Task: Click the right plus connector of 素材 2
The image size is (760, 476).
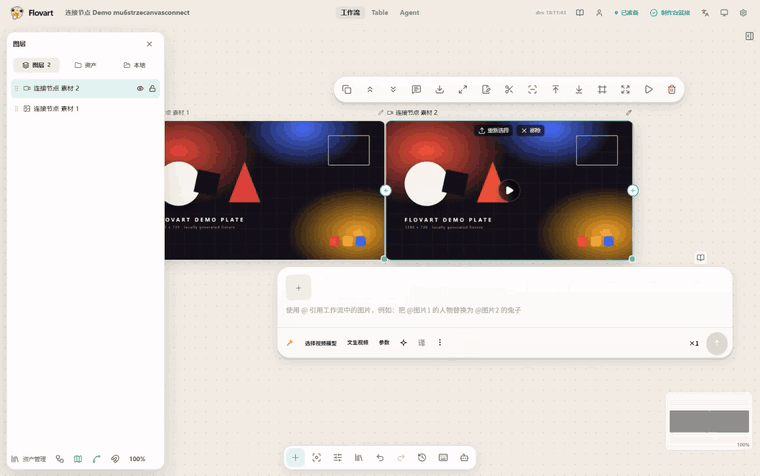Action: click(633, 190)
